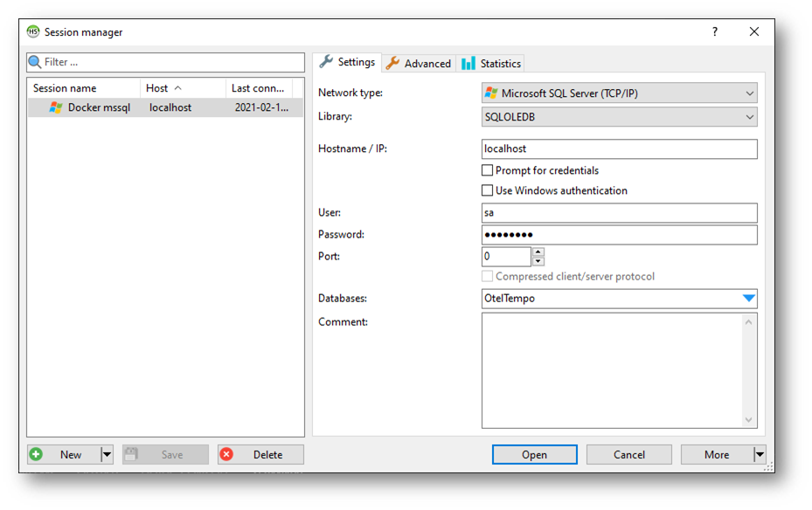This screenshot has height=510, width=812.
Task: Switch to the Statistics tab
Action: click(x=491, y=63)
